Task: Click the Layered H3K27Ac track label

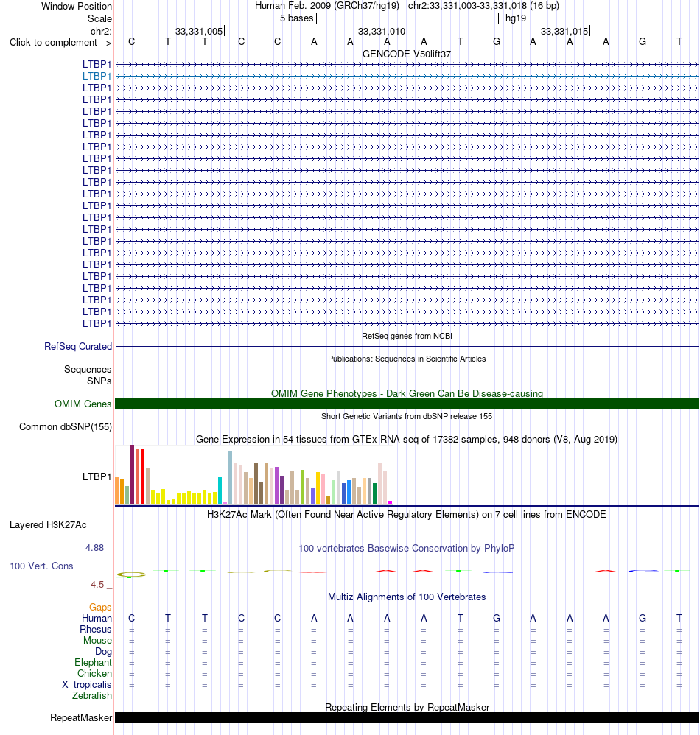Action: [48, 524]
